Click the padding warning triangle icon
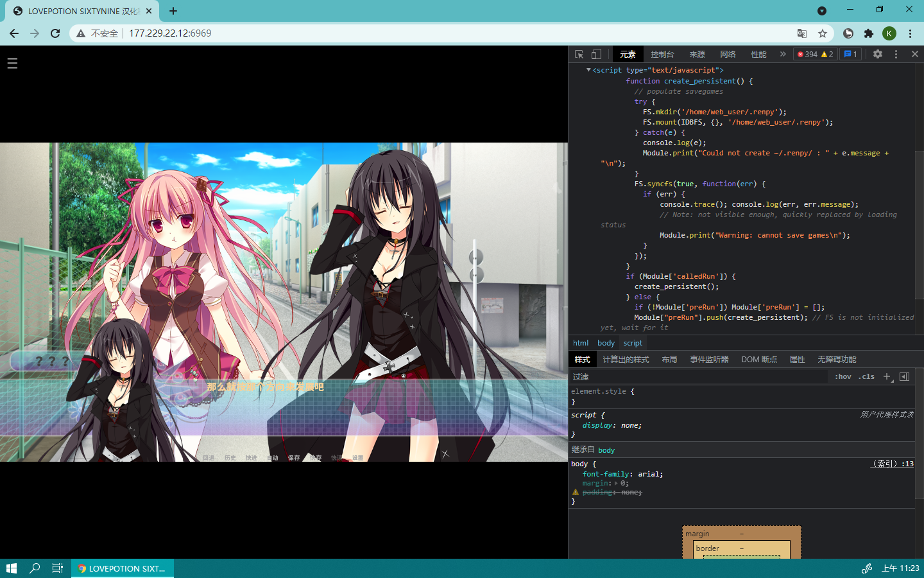The image size is (924, 578). (x=576, y=493)
